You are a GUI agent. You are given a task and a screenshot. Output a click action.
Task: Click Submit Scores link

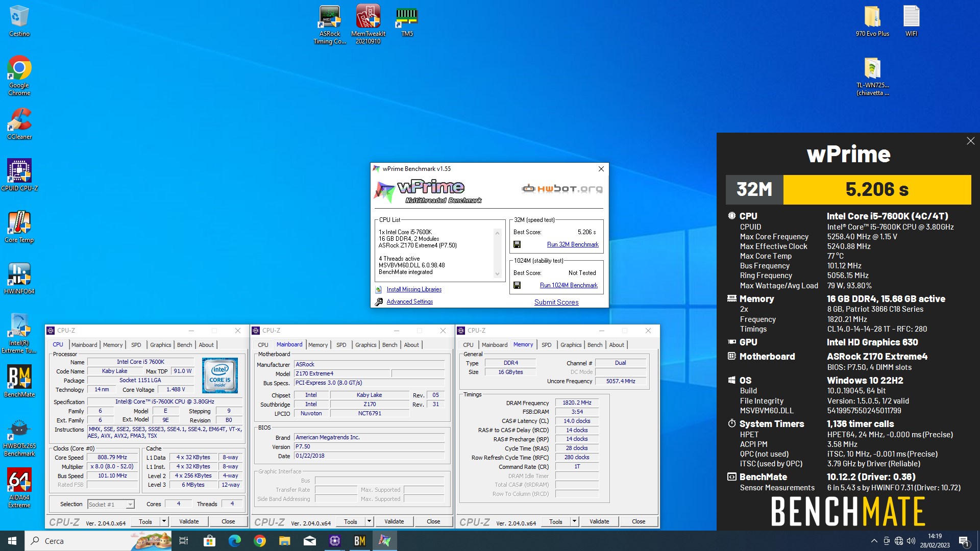click(x=556, y=302)
